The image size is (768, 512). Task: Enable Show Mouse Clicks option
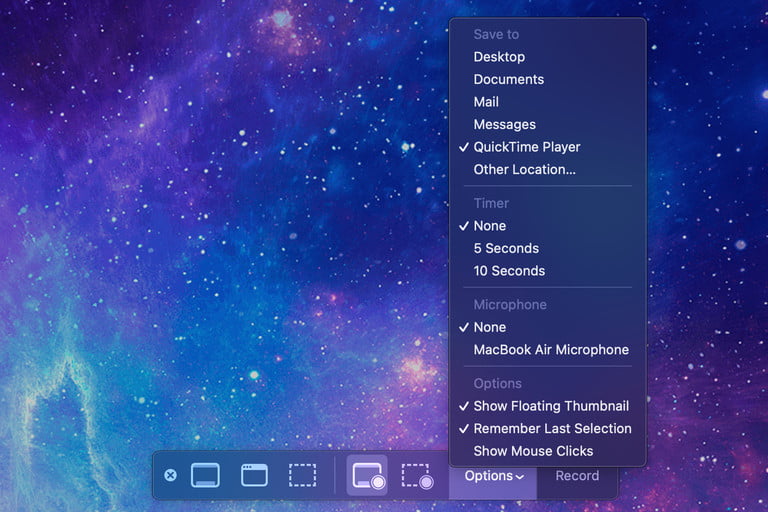tap(533, 451)
